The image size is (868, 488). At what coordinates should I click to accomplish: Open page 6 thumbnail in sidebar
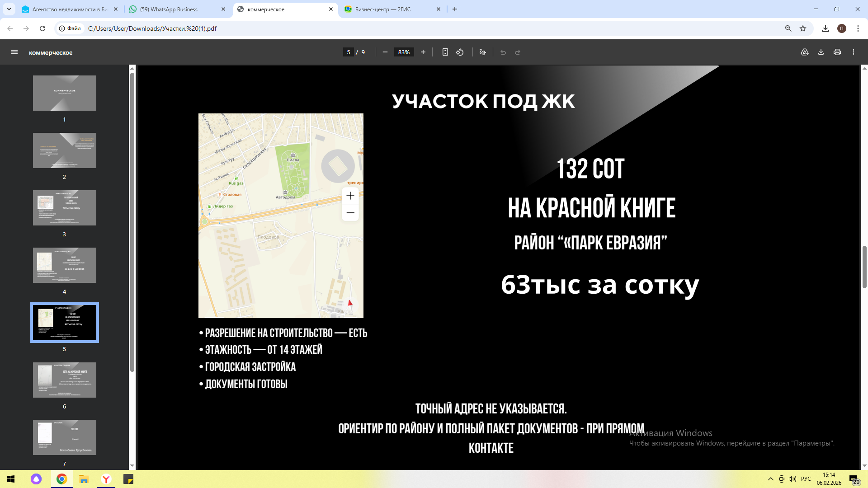coord(65,380)
